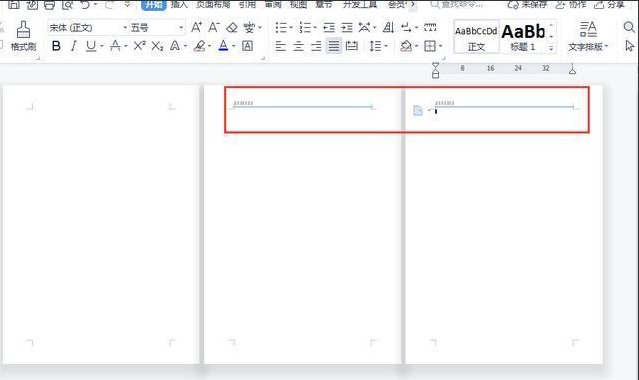Screen dimensions: 639x380
Task: Open the underline style dropdown arrow
Action: click(x=101, y=46)
